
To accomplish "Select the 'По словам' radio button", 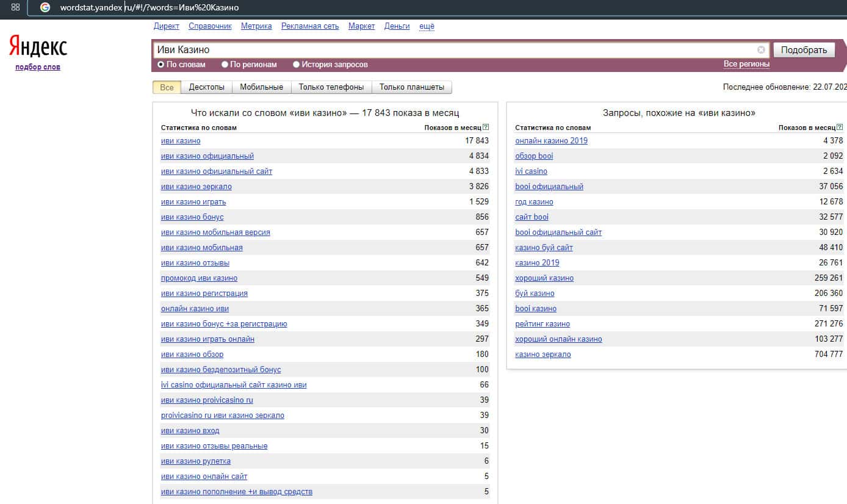I will (161, 64).
